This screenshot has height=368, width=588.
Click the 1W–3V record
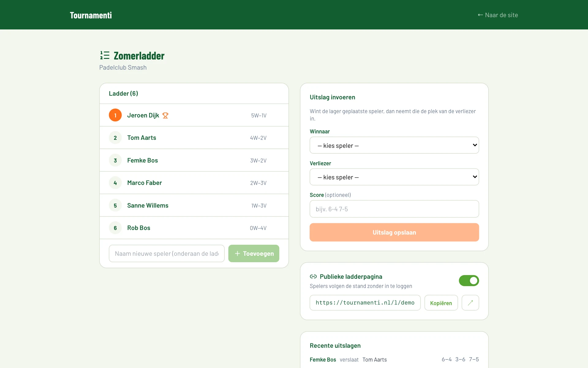coord(259,206)
